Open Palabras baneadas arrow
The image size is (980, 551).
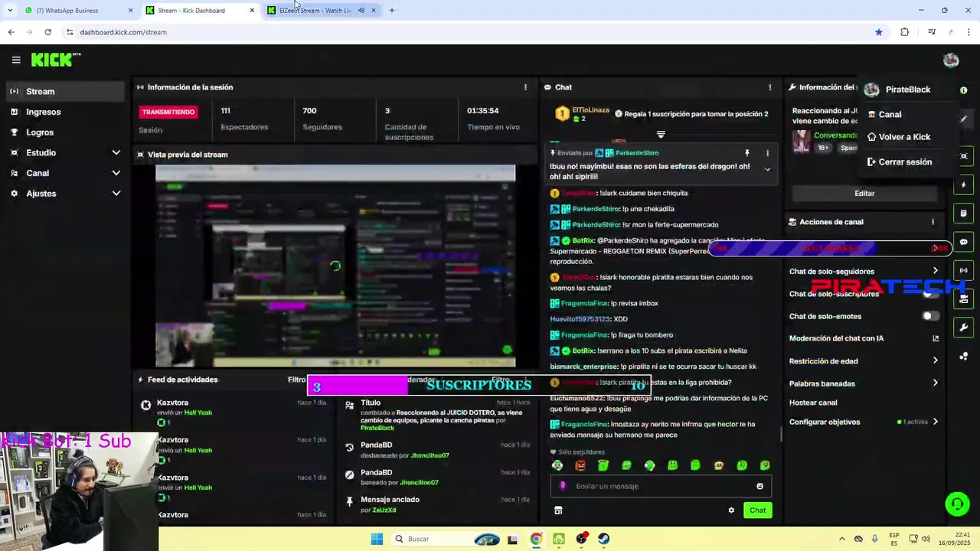[935, 383]
